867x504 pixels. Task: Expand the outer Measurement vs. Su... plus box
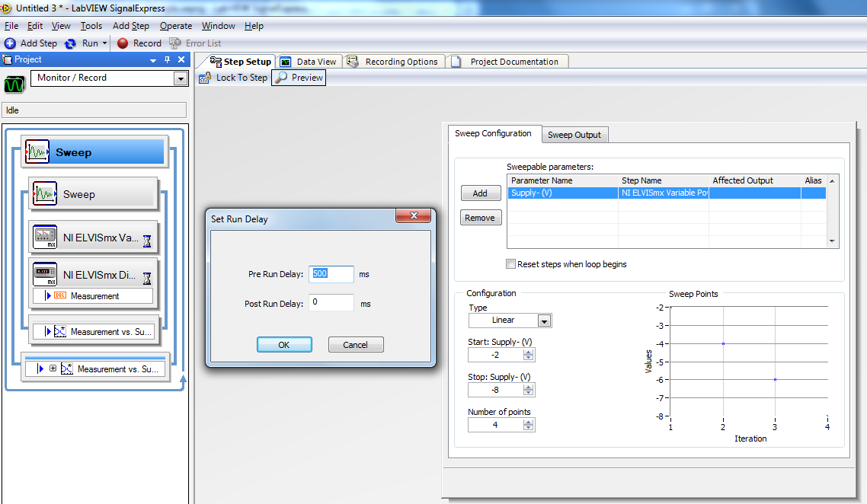[x=53, y=368]
